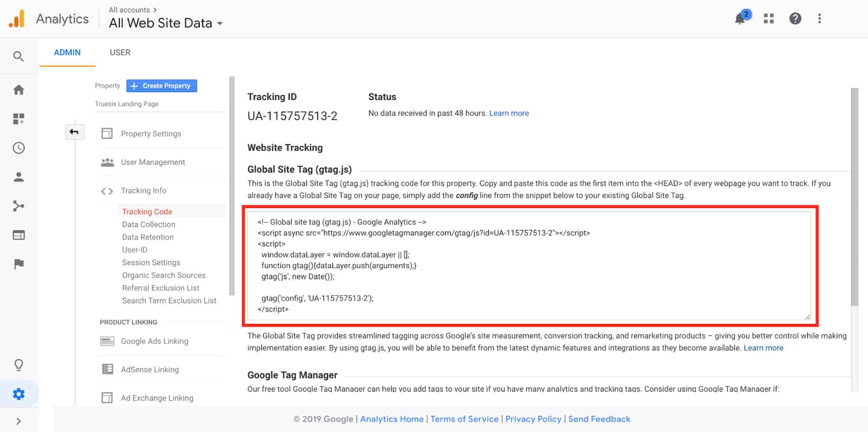Open Help question mark icon

point(795,18)
